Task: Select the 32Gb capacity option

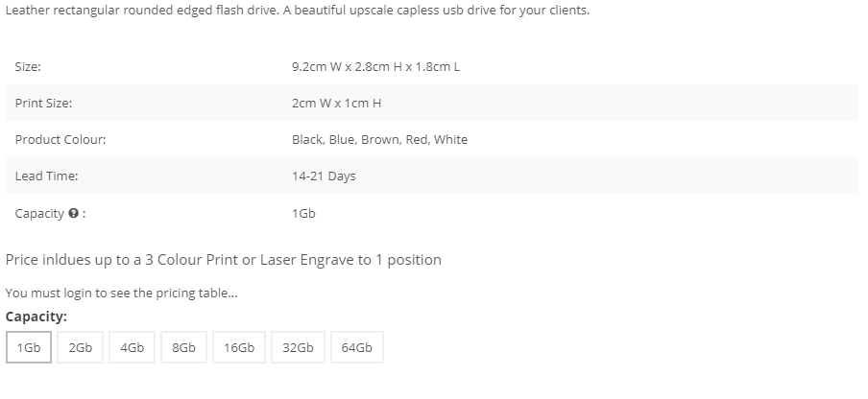Action: (x=298, y=347)
